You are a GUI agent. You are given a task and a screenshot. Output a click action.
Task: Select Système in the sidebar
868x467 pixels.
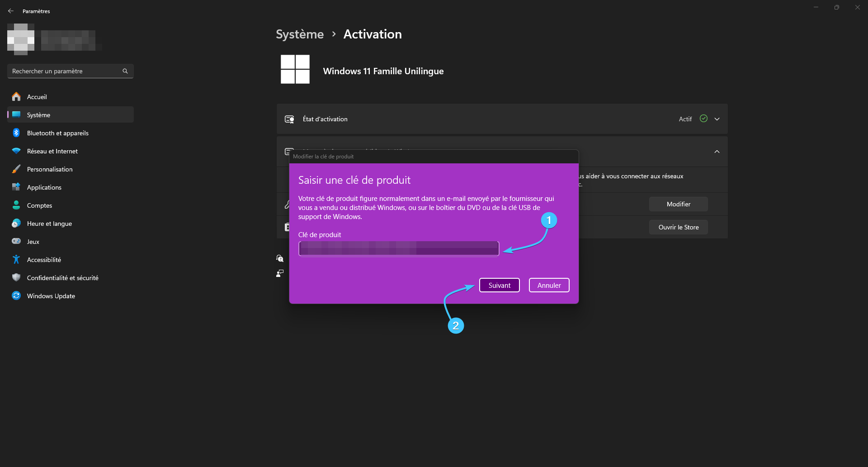[71, 115]
